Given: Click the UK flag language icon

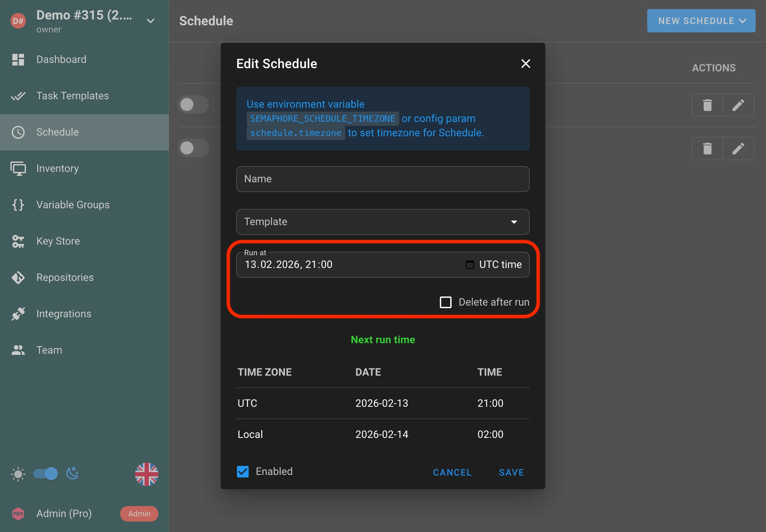Looking at the screenshot, I should point(146,474).
